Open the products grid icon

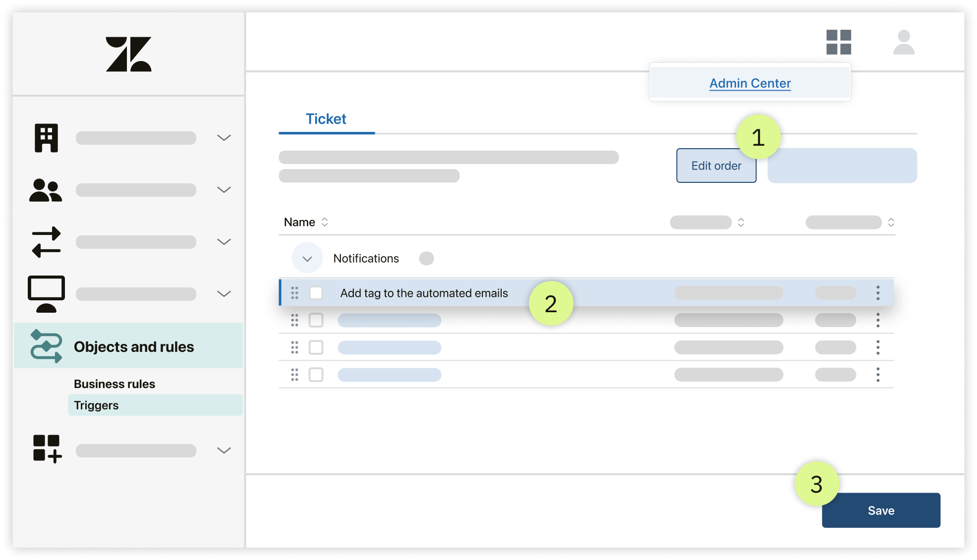point(838,42)
